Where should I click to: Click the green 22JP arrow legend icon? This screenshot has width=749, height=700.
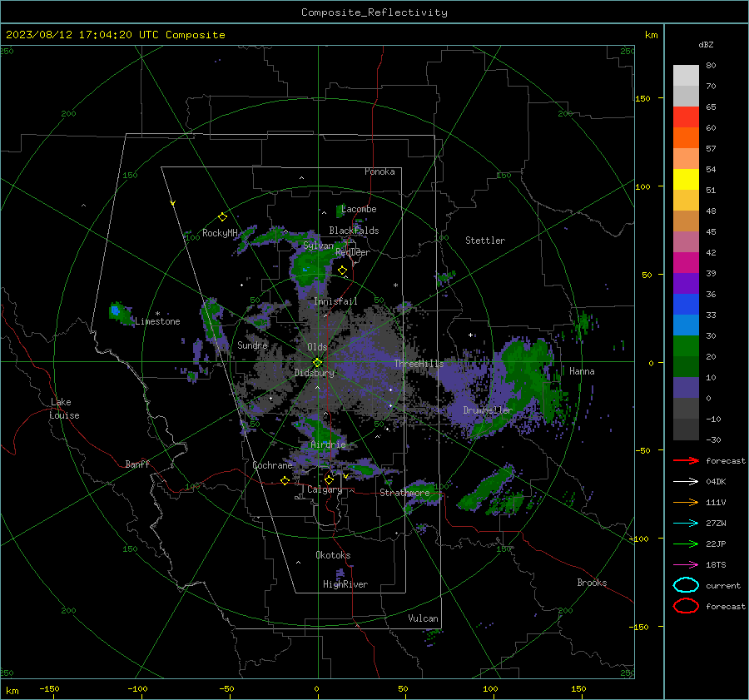click(686, 544)
